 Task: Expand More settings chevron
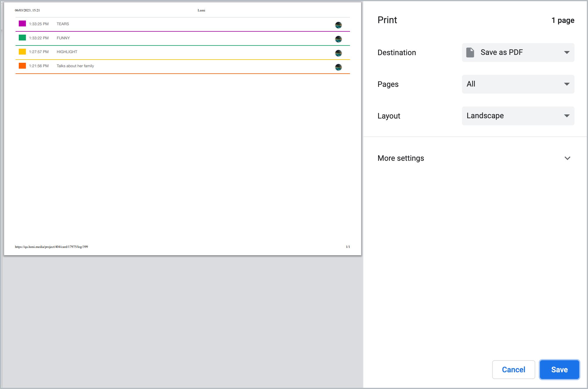coord(567,158)
